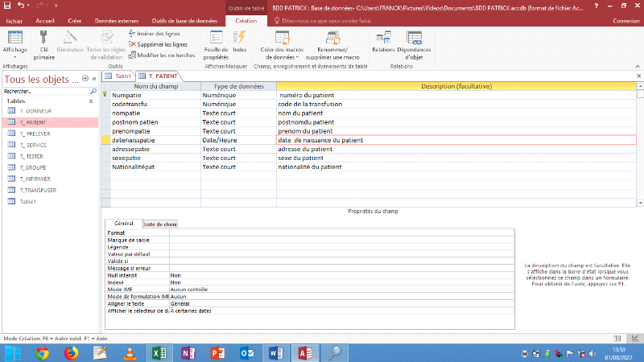
Task: Collapse the Tables group in navigation pane
Action: (x=91, y=101)
